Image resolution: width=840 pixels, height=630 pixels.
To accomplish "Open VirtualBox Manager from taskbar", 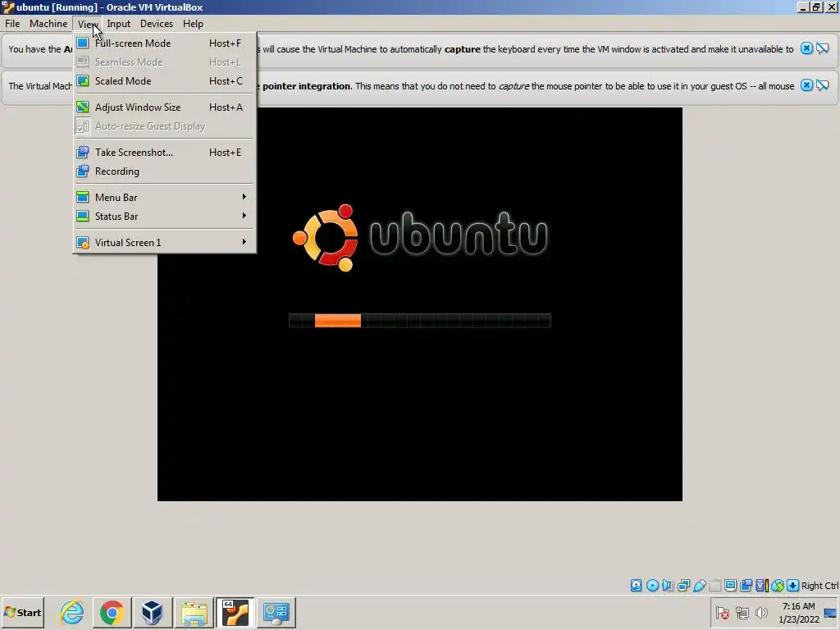I will 153,612.
